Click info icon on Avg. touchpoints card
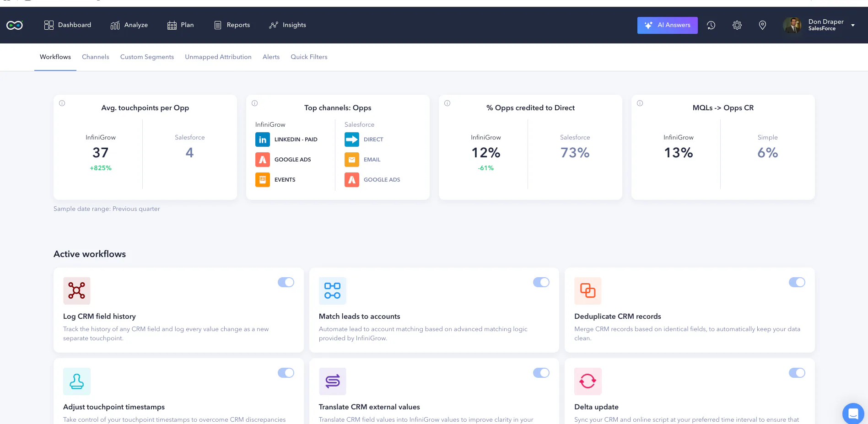This screenshot has width=868, height=424. pyautogui.click(x=62, y=103)
